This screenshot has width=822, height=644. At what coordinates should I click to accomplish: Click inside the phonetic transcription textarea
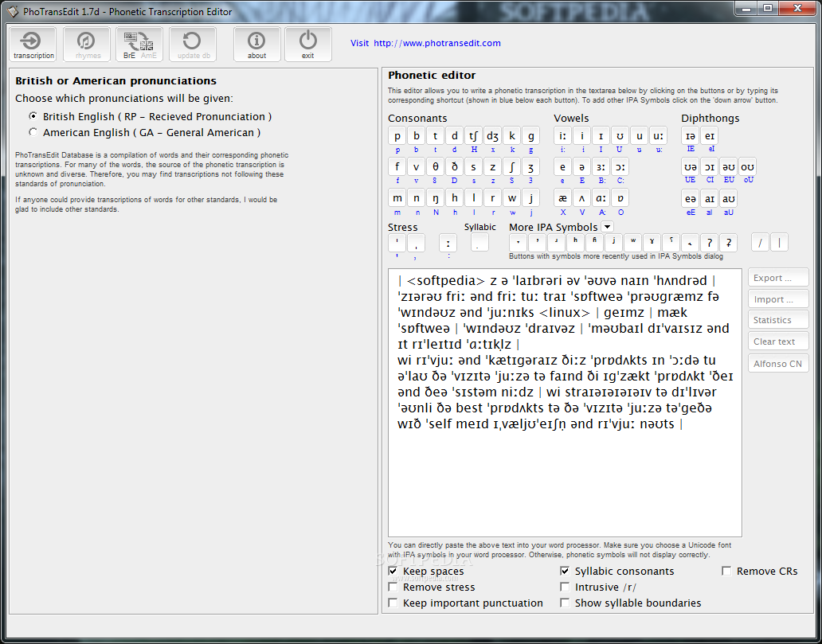[565, 403]
